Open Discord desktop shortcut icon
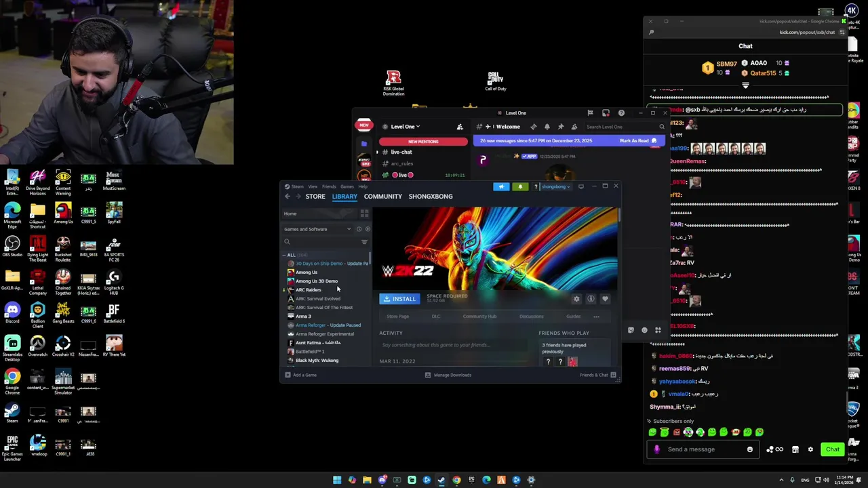This screenshot has height=488, width=868. (12, 313)
